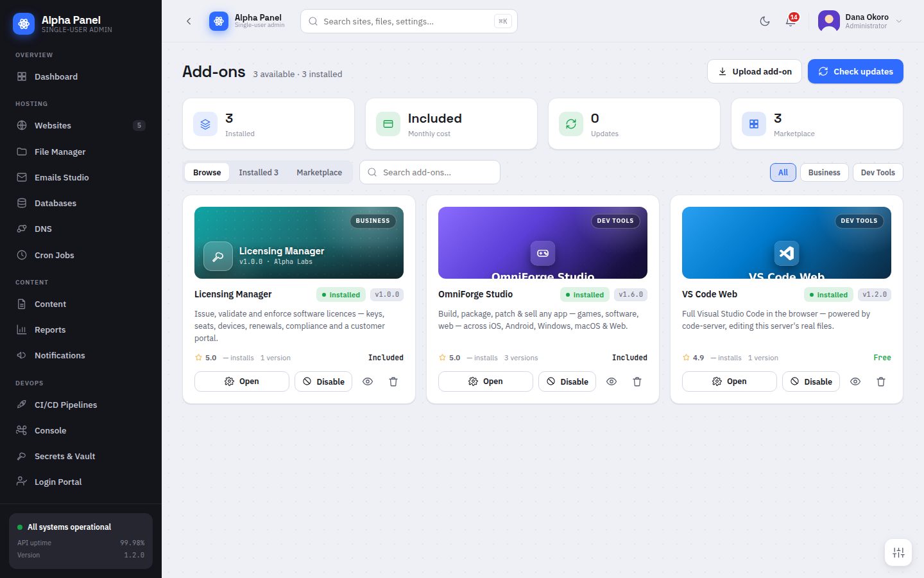The image size is (924, 578).
Task: Toggle dark mode with the moon icon
Action: 765,21
